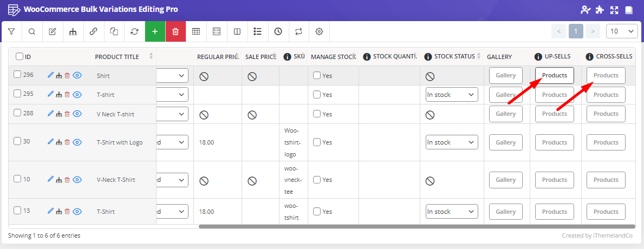Open stock status dropdown for T-Shirt with Logo

coord(452,142)
